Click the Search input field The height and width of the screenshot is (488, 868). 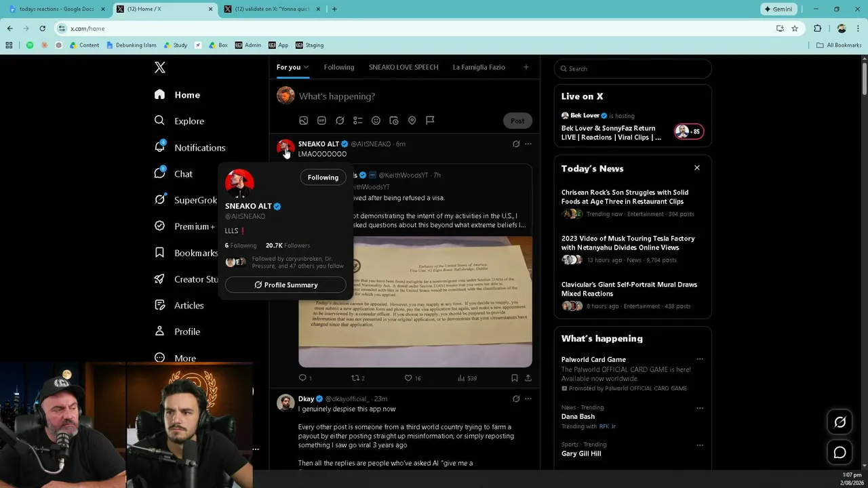click(633, 68)
